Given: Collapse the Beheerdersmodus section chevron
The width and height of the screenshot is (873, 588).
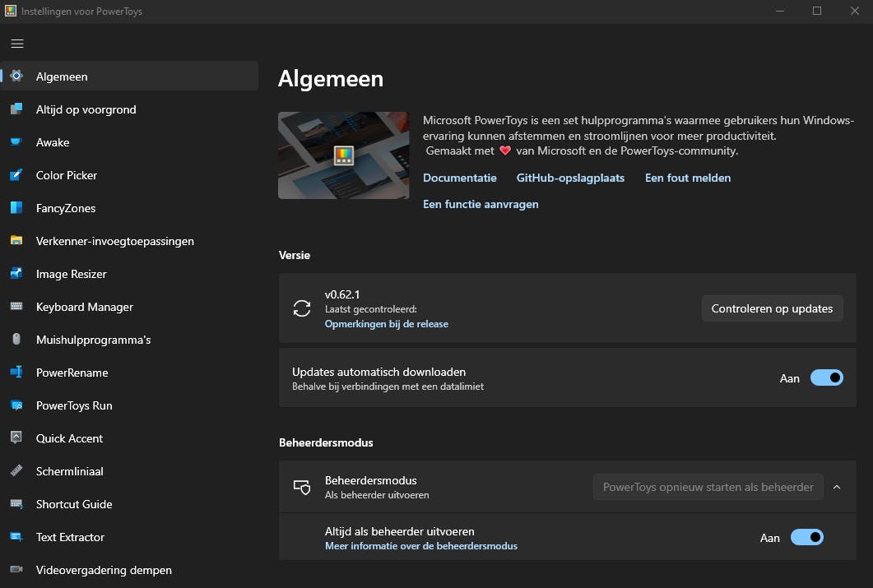Looking at the screenshot, I should point(837,487).
